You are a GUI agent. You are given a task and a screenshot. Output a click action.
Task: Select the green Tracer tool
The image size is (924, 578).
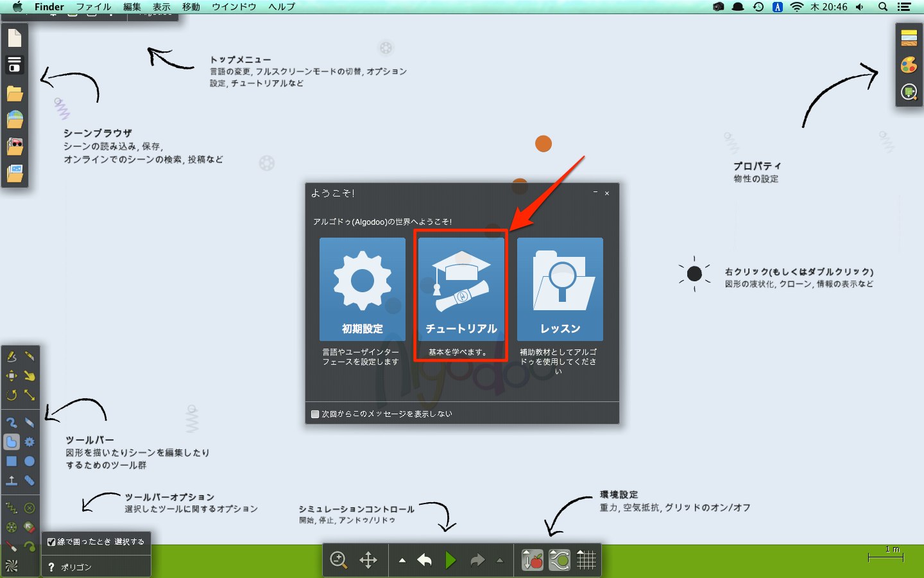point(30,547)
